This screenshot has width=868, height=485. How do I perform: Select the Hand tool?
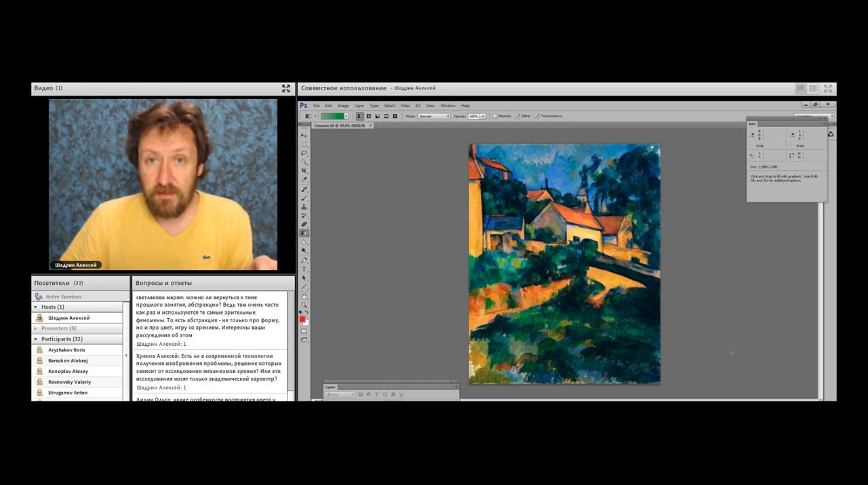pyautogui.click(x=304, y=296)
